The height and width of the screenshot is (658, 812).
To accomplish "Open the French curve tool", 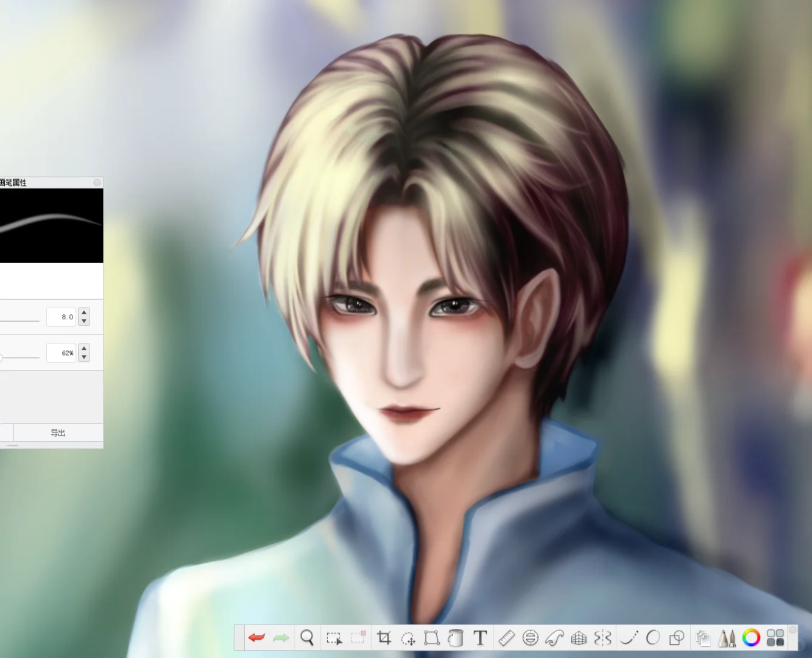I will point(554,638).
